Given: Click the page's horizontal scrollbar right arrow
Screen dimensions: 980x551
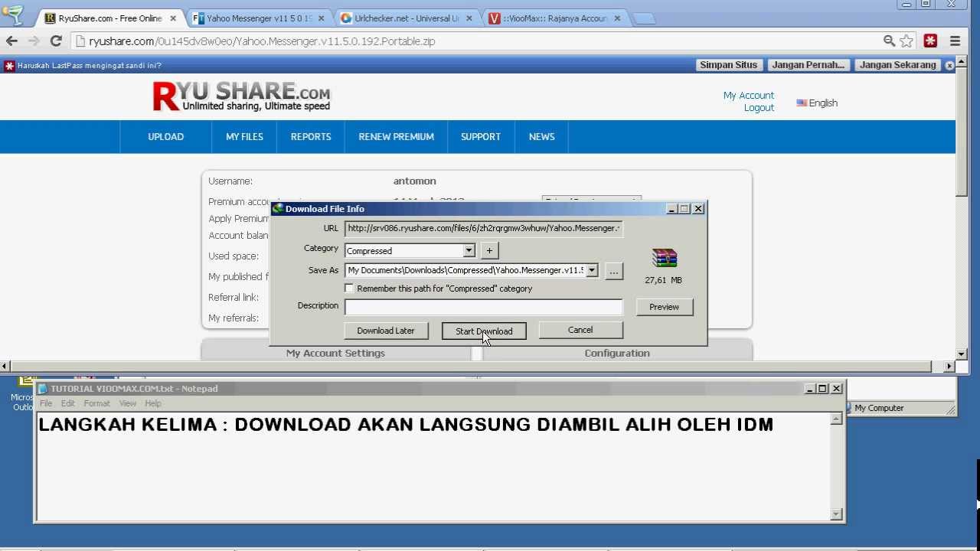Looking at the screenshot, I should [949, 367].
